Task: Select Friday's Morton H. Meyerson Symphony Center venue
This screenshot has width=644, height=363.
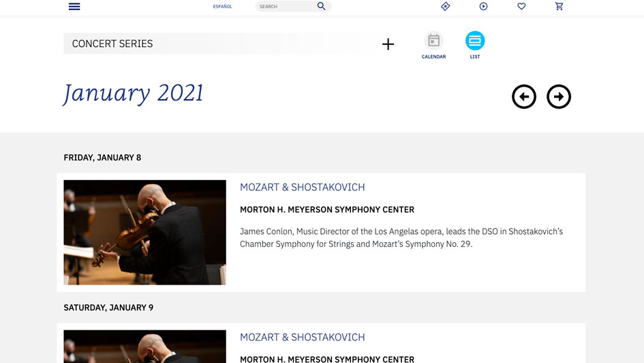Action: tap(327, 209)
